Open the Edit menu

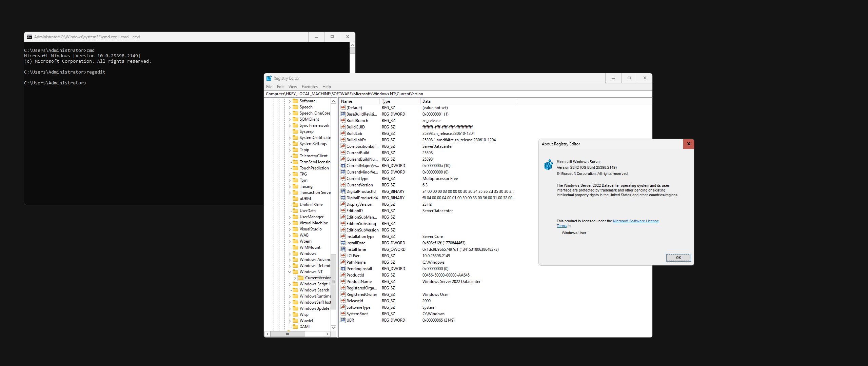pos(280,87)
